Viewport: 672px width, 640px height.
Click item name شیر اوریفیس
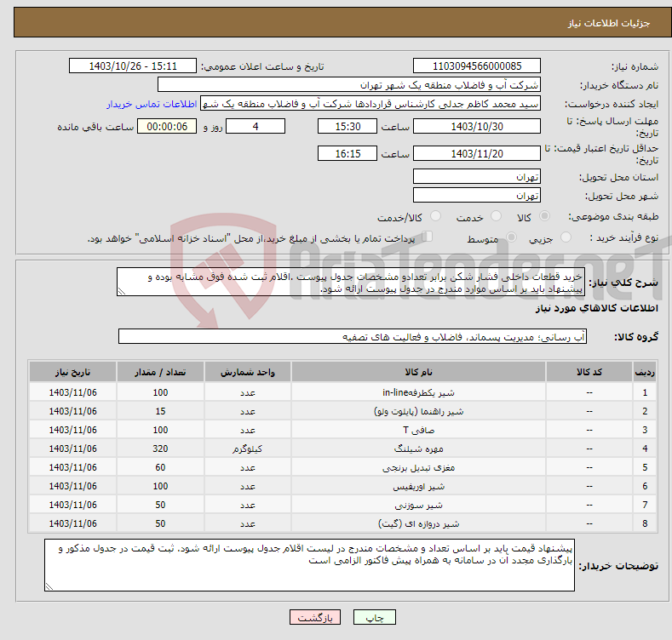coord(418,486)
